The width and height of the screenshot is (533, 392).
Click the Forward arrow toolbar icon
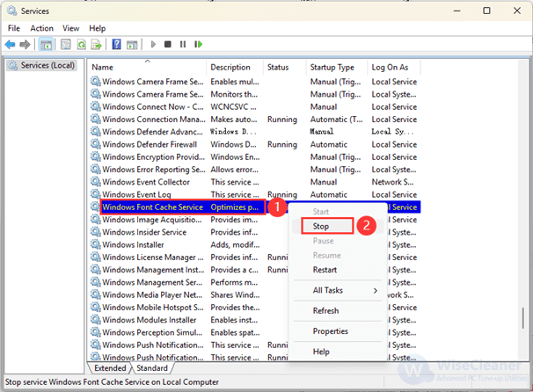coord(25,45)
